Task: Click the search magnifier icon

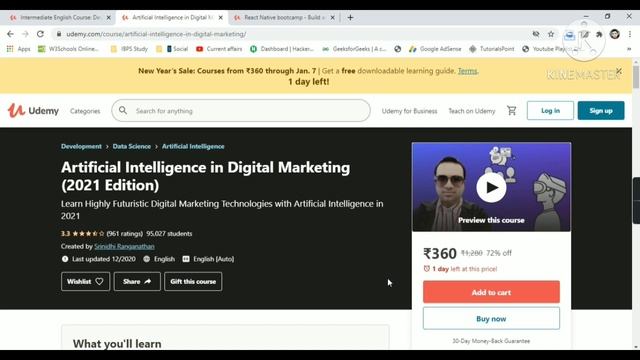Action: (x=123, y=111)
